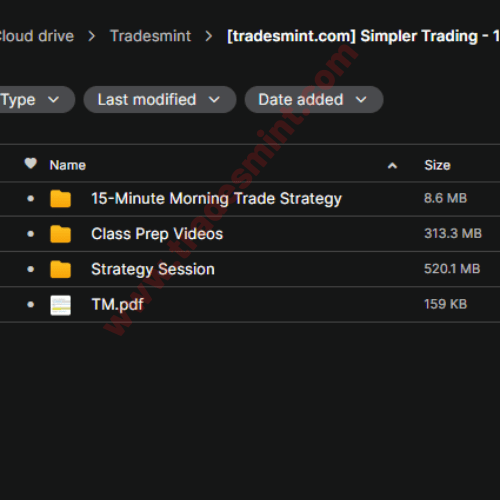Sort files by Size column header
This screenshot has height=500, width=500.
[437, 165]
